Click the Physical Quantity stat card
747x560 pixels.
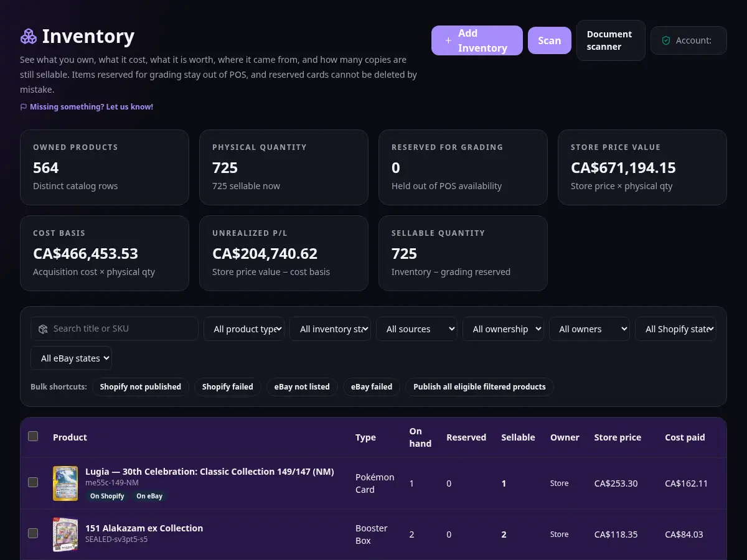284,167
